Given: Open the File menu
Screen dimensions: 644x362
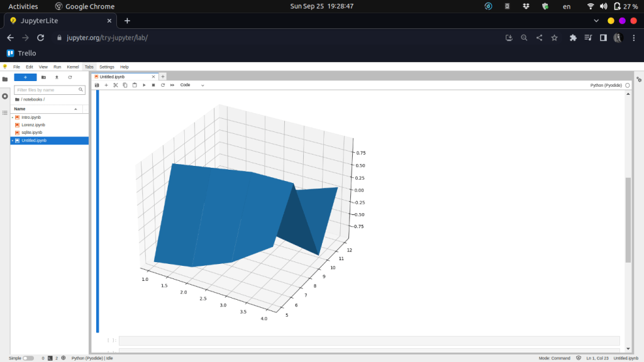Looking at the screenshot, I should (16, 67).
